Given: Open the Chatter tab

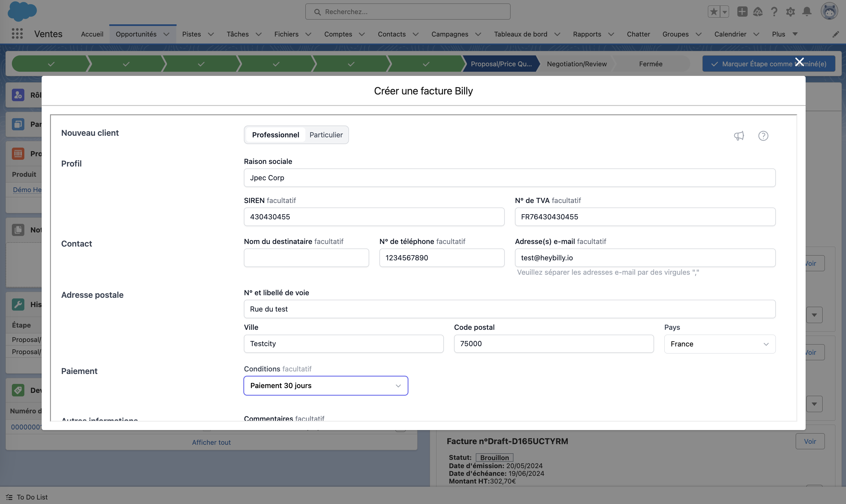Looking at the screenshot, I should [638, 34].
